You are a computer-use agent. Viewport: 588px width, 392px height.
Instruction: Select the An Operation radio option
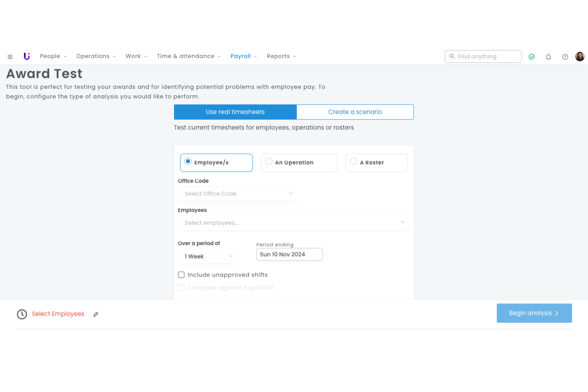[x=299, y=163]
